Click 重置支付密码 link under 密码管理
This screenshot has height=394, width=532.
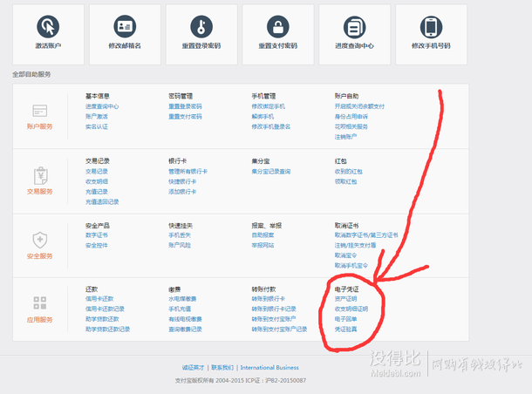click(185, 117)
